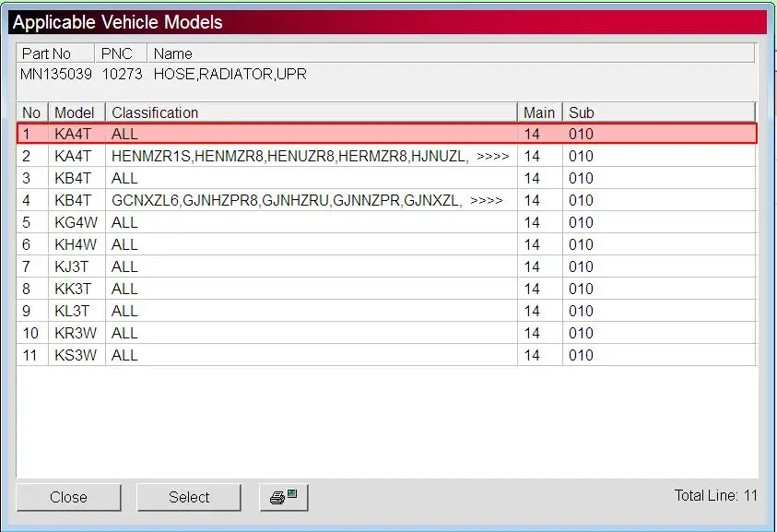This screenshot has width=777, height=532.
Task: Close the Applicable Vehicle Models dialog
Action: pos(68,497)
